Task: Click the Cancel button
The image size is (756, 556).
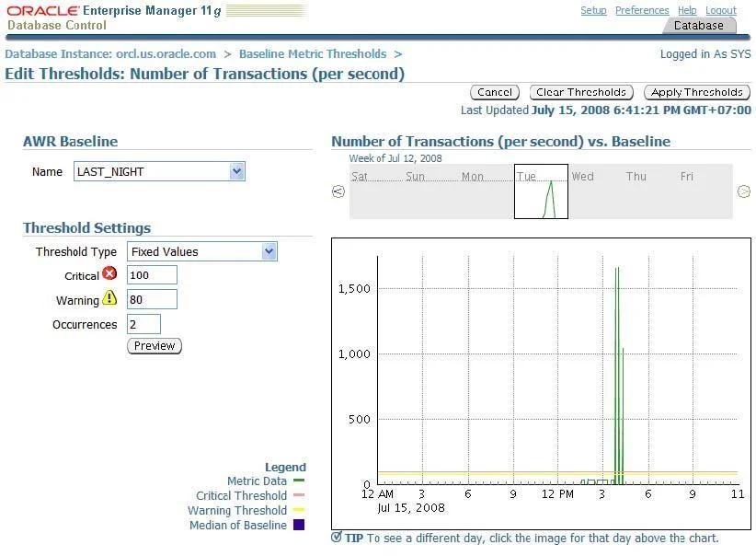Action: click(x=495, y=92)
